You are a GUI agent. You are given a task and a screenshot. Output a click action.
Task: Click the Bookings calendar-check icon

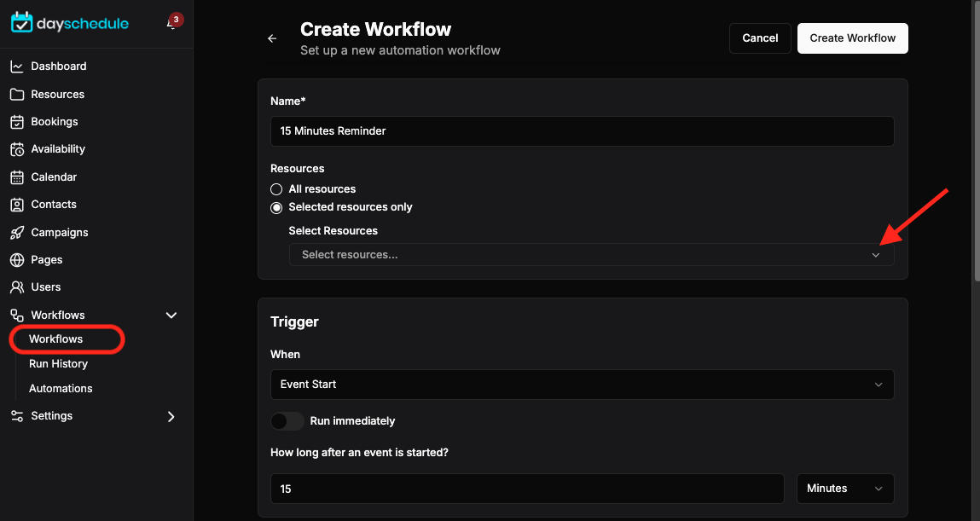(x=17, y=122)
